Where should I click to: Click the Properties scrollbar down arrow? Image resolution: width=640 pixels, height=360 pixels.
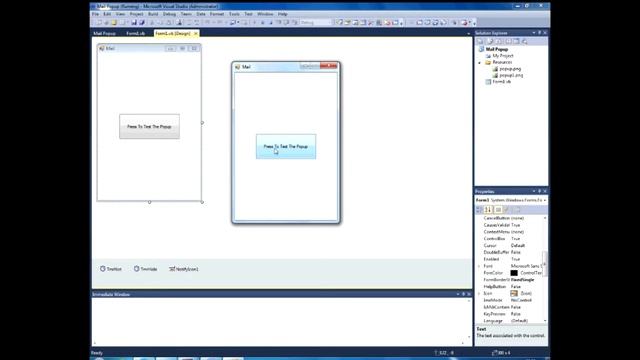click(545, 321)
